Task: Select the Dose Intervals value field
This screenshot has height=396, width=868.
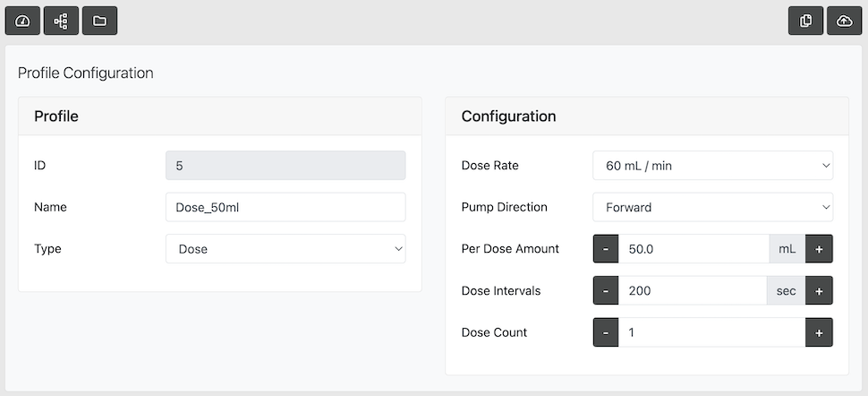Action: (x=692, y=290)
